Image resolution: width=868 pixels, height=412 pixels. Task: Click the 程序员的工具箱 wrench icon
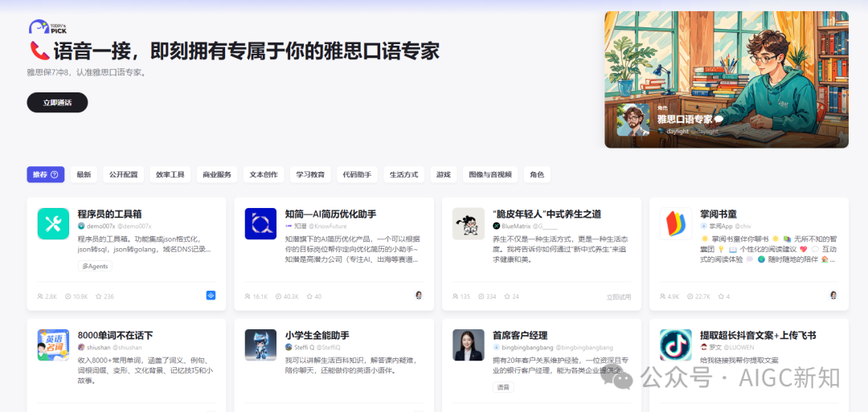pyautogui.click(x=53, y=223)
